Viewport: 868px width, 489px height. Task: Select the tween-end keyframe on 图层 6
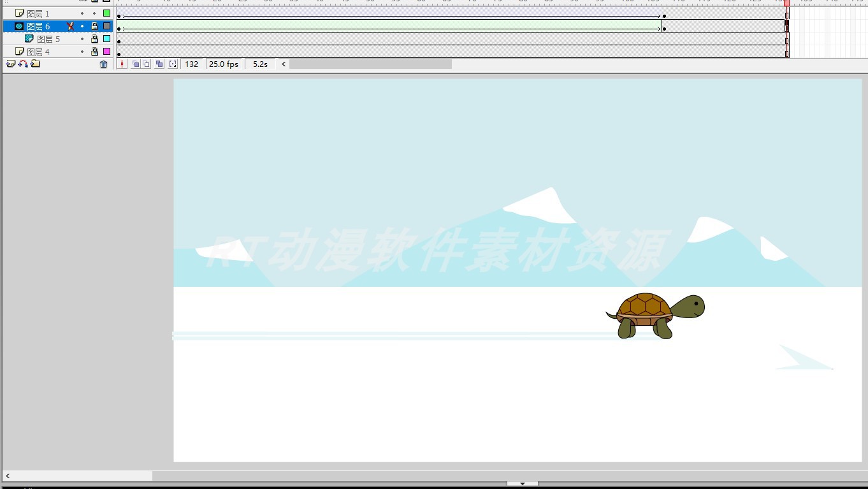(664, 29)
